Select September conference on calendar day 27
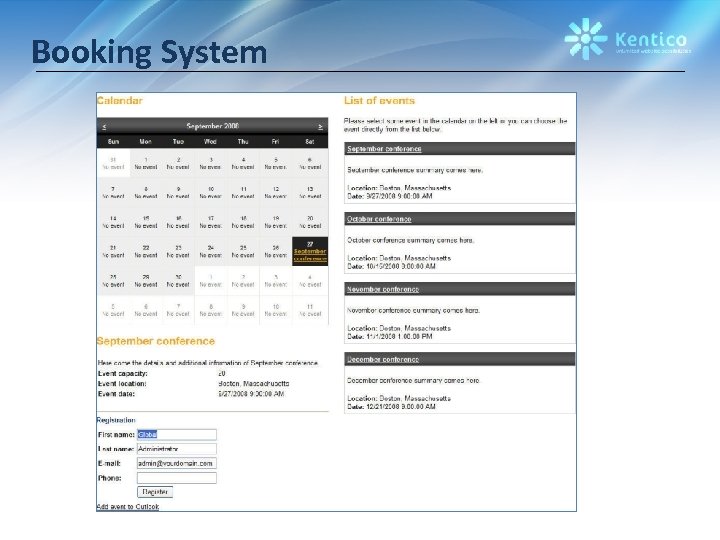 coord(310,255)
